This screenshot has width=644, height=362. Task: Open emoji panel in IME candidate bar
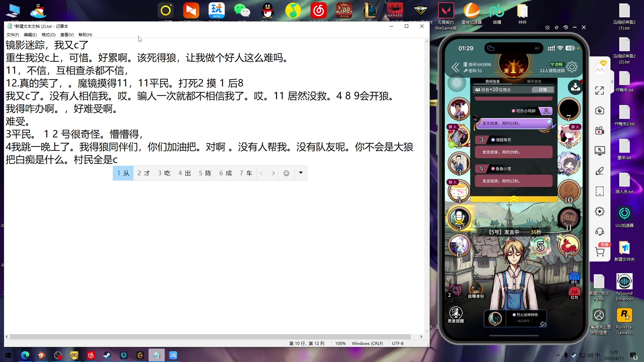[x=286, y=173]
